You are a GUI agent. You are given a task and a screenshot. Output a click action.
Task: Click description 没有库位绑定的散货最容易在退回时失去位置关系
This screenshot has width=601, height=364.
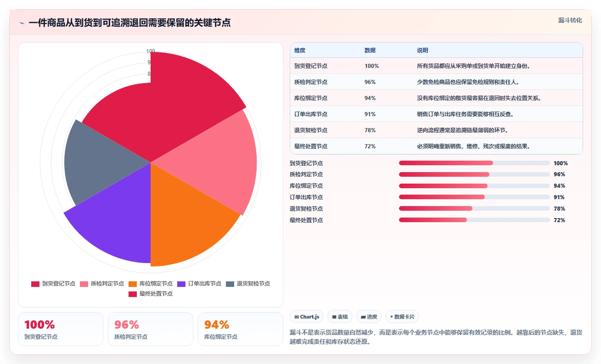(480, 98)
